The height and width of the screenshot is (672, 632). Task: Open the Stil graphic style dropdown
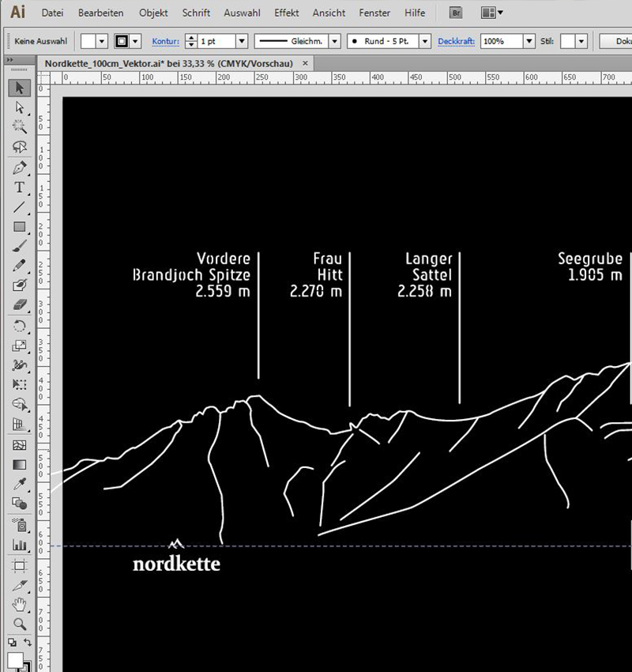pos(581,42)
